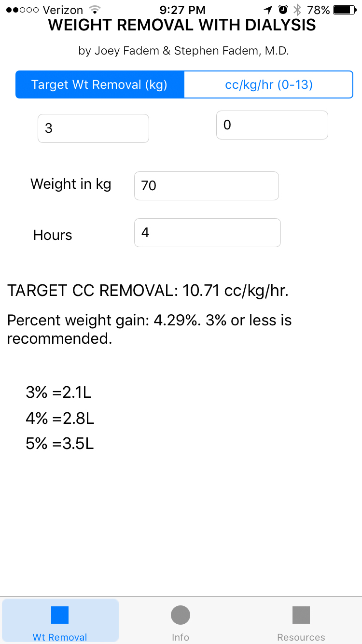Image resolution: width=362 pixels, height=644 pixels.
Task: Open the Resources tab square icon
Action: [301, 615]
